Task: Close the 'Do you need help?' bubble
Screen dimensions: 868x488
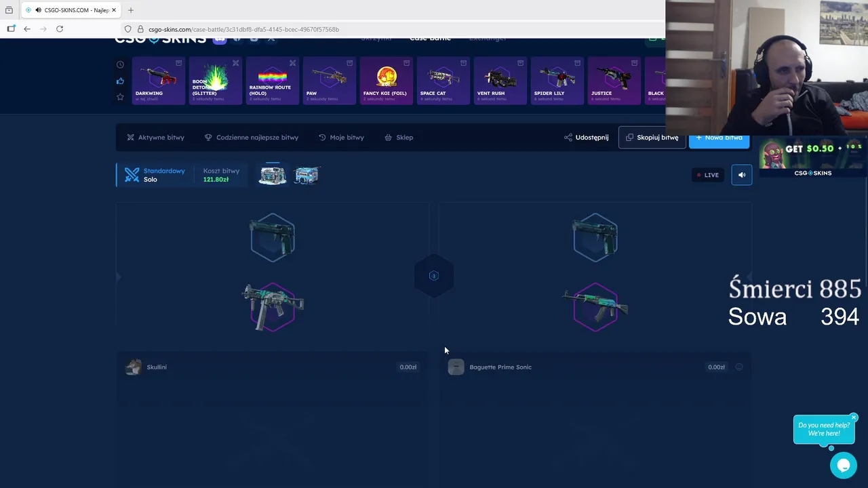Action: pyautogui.click(x=854, y=418)
